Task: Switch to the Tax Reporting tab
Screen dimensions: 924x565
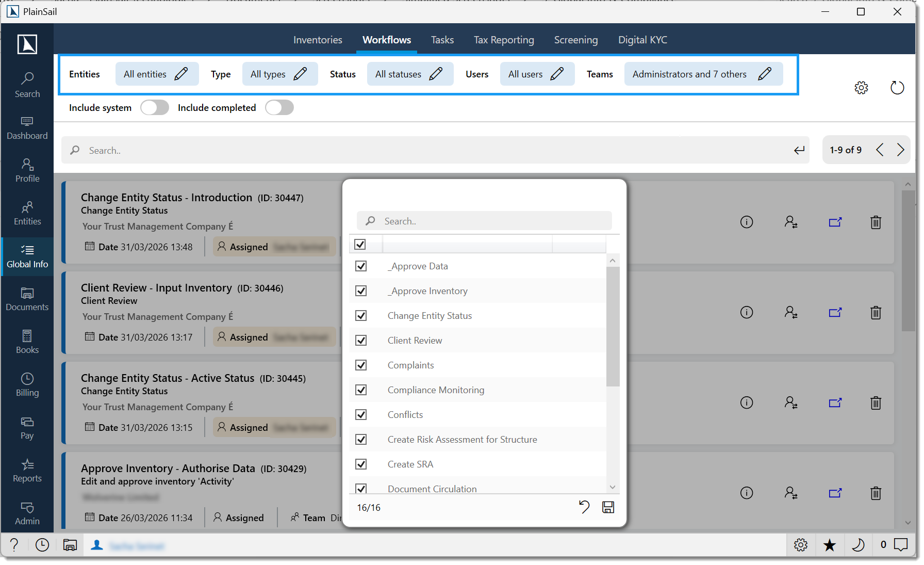Action: coord(504,40)
